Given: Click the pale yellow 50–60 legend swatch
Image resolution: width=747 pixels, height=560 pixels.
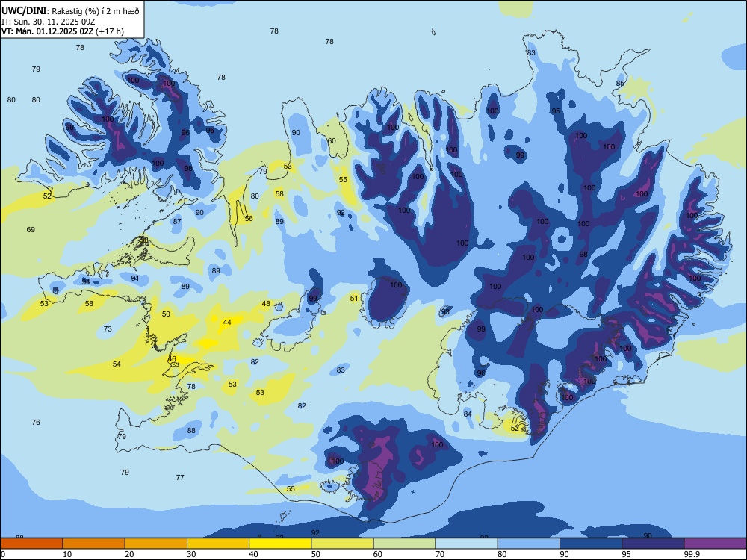Looking at the screenshot, I should click(342, 544).
